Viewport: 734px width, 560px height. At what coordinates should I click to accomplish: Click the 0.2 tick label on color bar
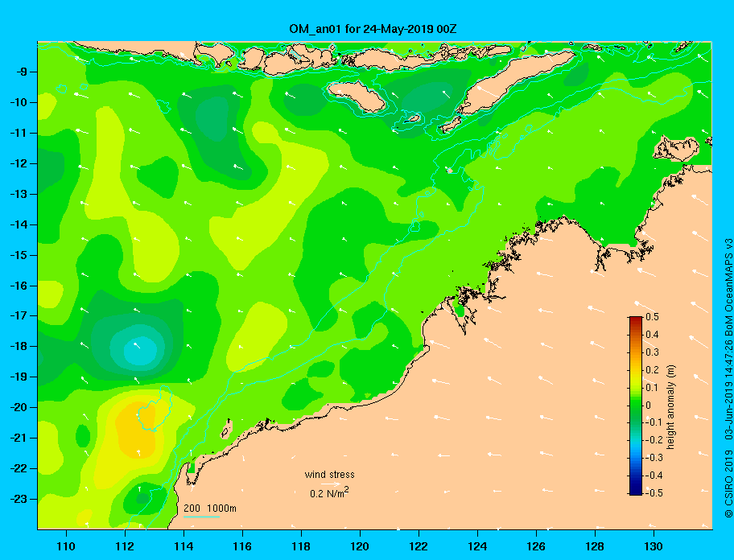653,369
